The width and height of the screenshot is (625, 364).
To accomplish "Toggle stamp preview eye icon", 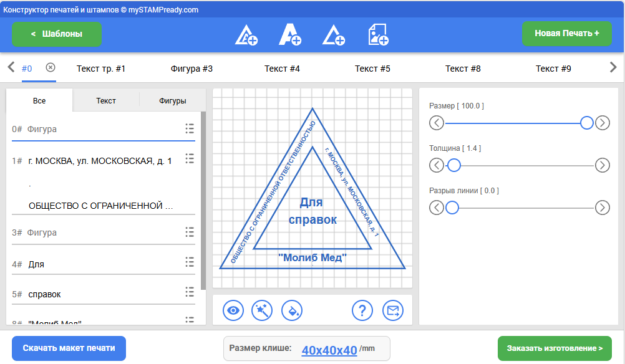I will 233,310.
